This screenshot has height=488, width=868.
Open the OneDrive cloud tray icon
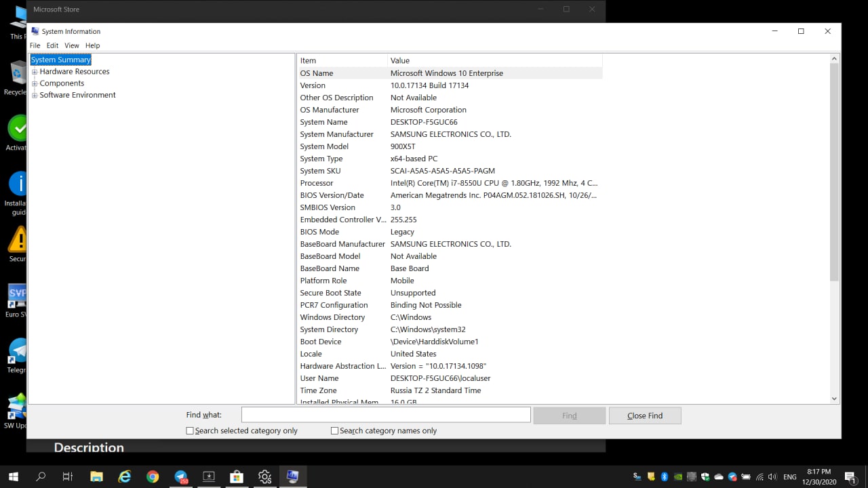coord(719,476)
